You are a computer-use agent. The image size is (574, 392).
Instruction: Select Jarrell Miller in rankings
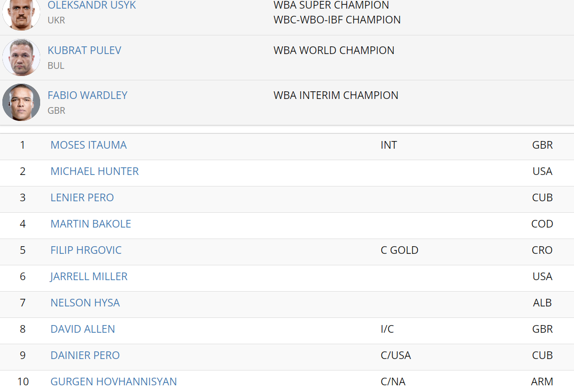89,276
